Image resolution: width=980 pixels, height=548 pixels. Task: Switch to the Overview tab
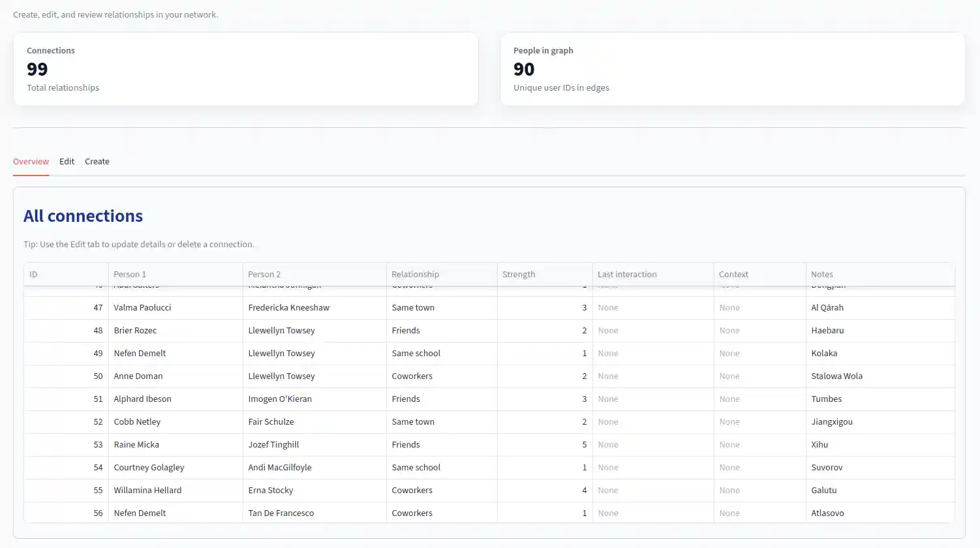(31, 162)
